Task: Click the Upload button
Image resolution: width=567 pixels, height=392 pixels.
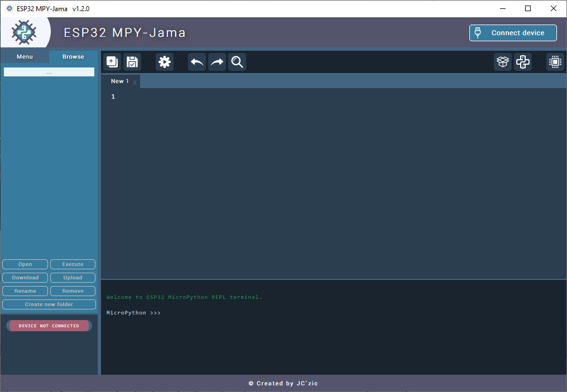Action: pyautogui.click(x=73, y=278)
